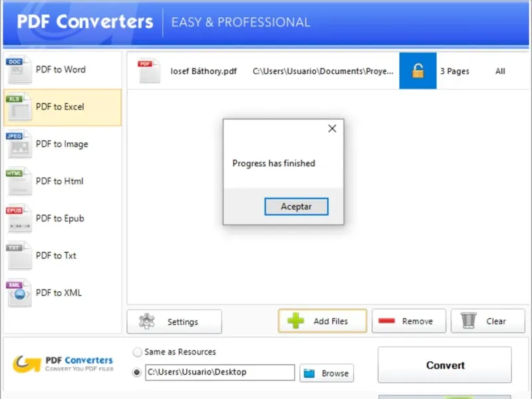
Task: Click the file path C:\Users\Usuario\Documents\Proye...
Action: (x=323, y=71)
